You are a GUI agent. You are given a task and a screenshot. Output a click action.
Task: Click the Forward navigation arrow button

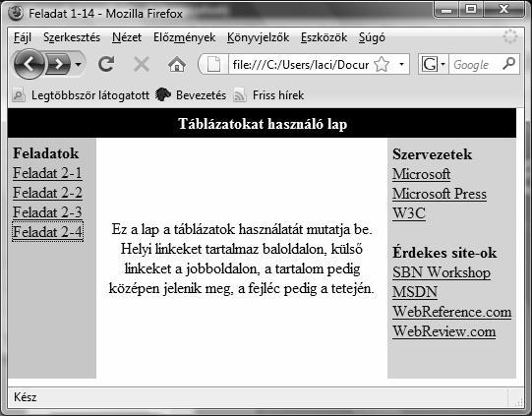(58, 64)
